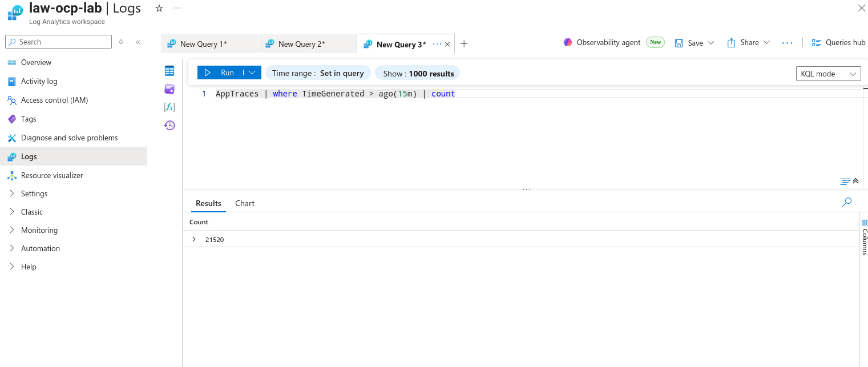The height and width of the screenshot is (367, 868).
Task: Open New Query 3 tab options ellipsis
Action: [437, 44]
